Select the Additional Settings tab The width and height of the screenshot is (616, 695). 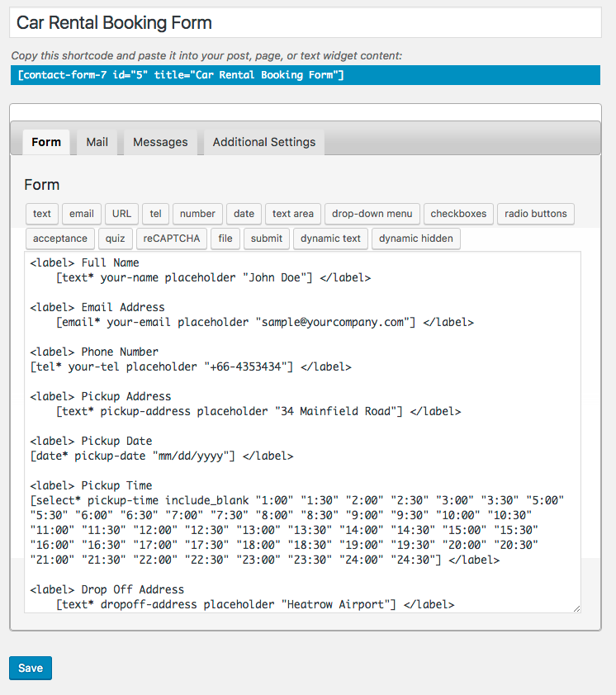(264, 142)
